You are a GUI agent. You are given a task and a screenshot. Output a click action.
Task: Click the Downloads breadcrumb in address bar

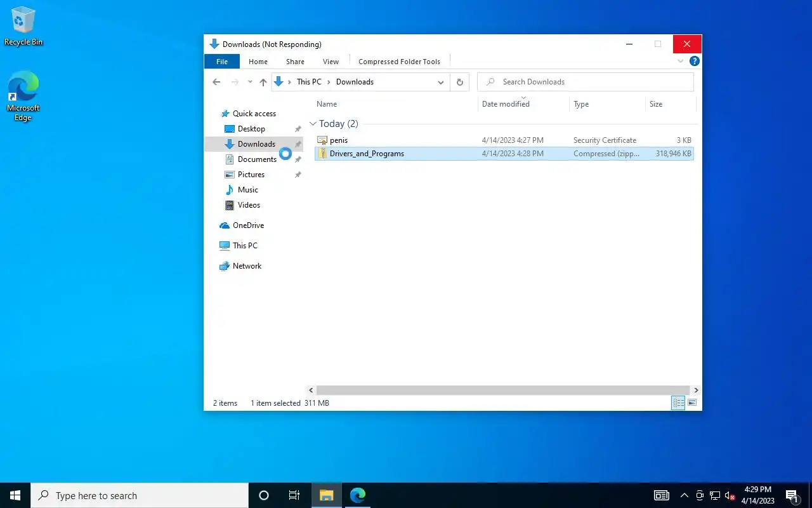pos(355,82)
